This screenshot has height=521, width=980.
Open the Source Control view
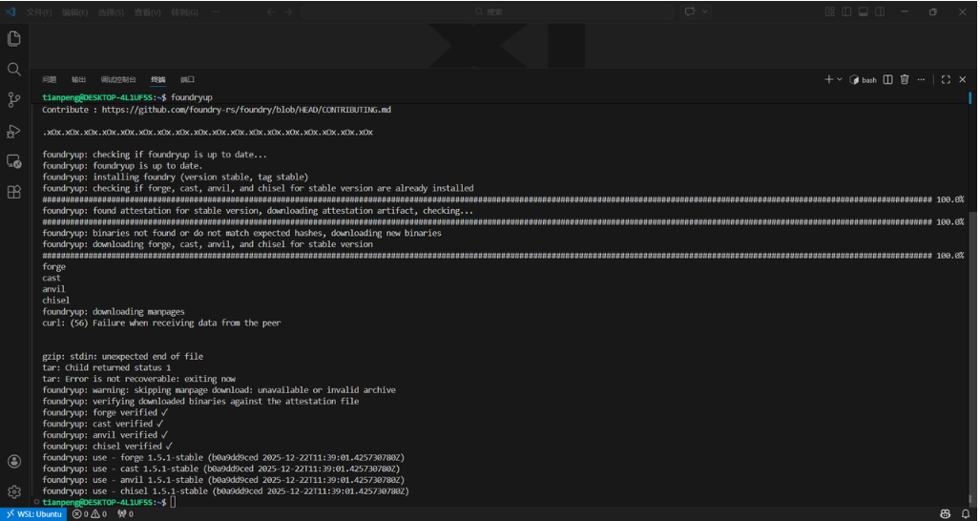[13, 100]
